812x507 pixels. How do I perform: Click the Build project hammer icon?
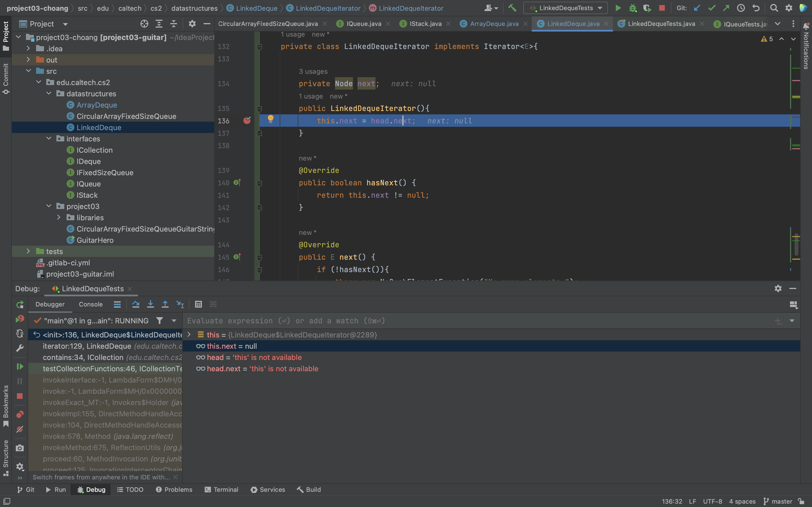click(x=512, y=8)
